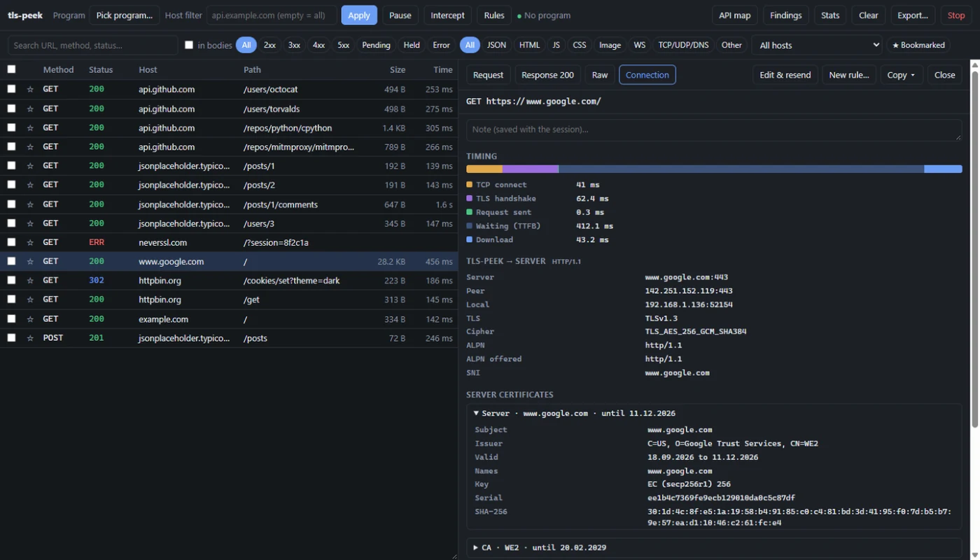The height and width of the screenshot is (560, 980).
Task: Open Findings
Action: pyautogui.click(x=786, y=15)
